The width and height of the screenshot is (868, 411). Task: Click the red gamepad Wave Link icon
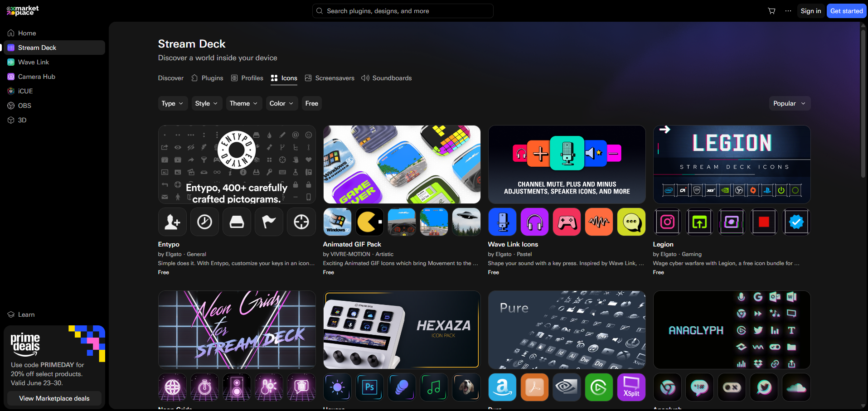pyautogui.click(x=567, y=222)
